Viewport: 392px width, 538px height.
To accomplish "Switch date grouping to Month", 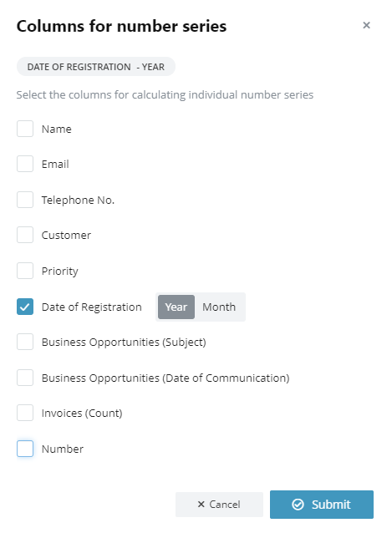I will 219,307.
